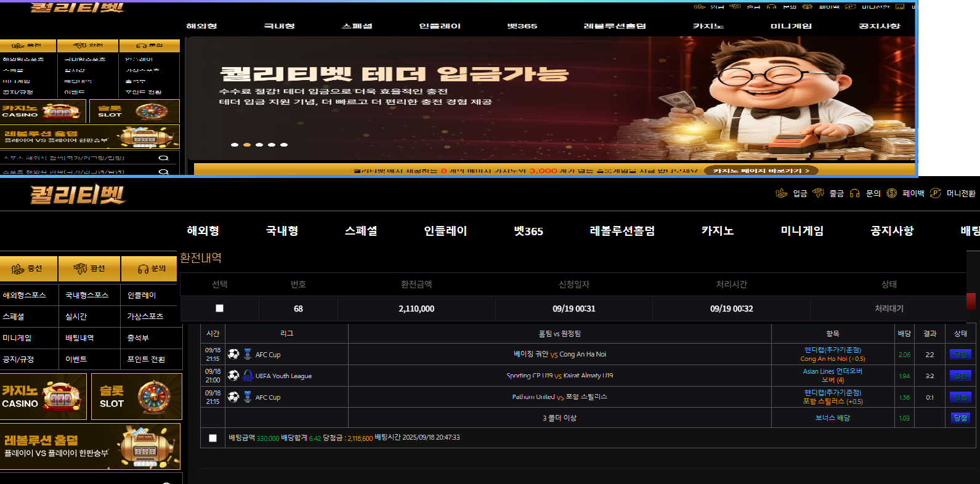The image size is (980, 484).
Task: Click the 페이백 coin icon in the large header
Action: pos(891,193)
